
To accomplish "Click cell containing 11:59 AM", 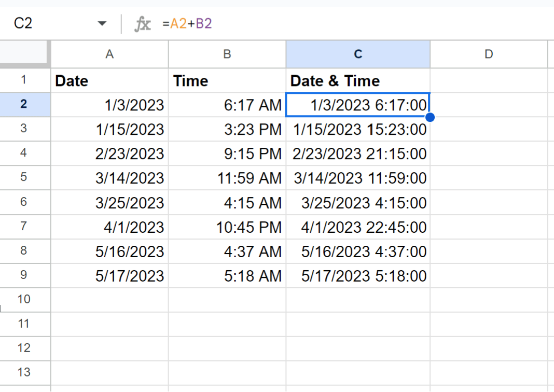I will pyautogui.click(x=227, y=178).
